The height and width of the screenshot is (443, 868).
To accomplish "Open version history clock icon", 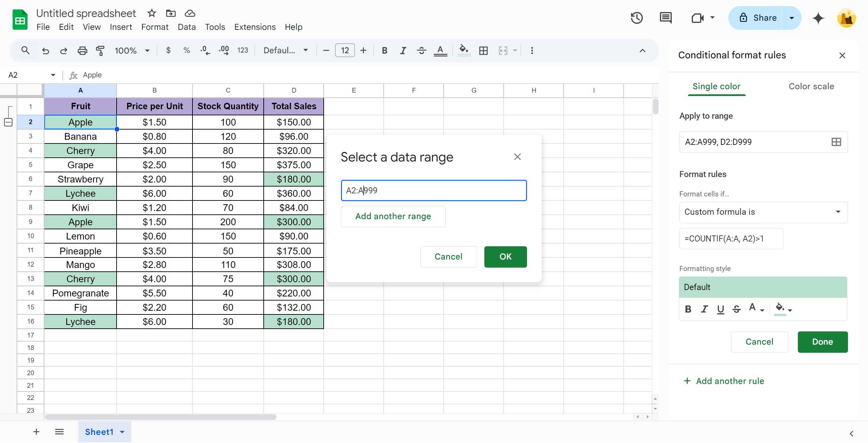I will [x=637, y=18].
